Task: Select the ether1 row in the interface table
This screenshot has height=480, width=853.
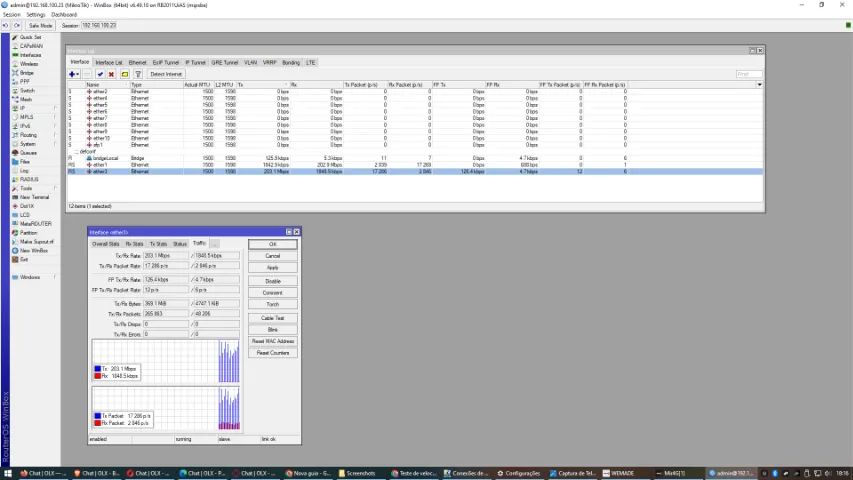Action: coord(415,164)
